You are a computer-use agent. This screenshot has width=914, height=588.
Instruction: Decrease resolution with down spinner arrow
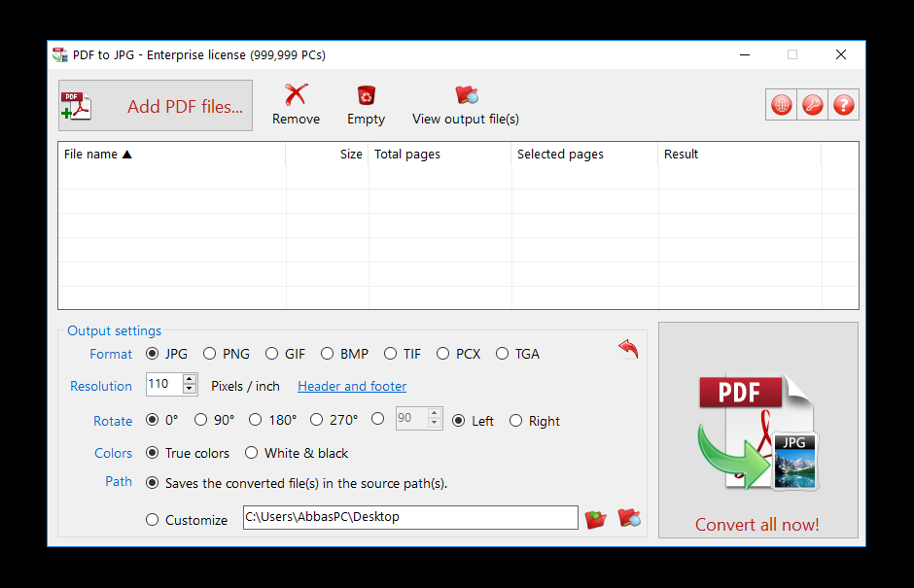point(190,390)
